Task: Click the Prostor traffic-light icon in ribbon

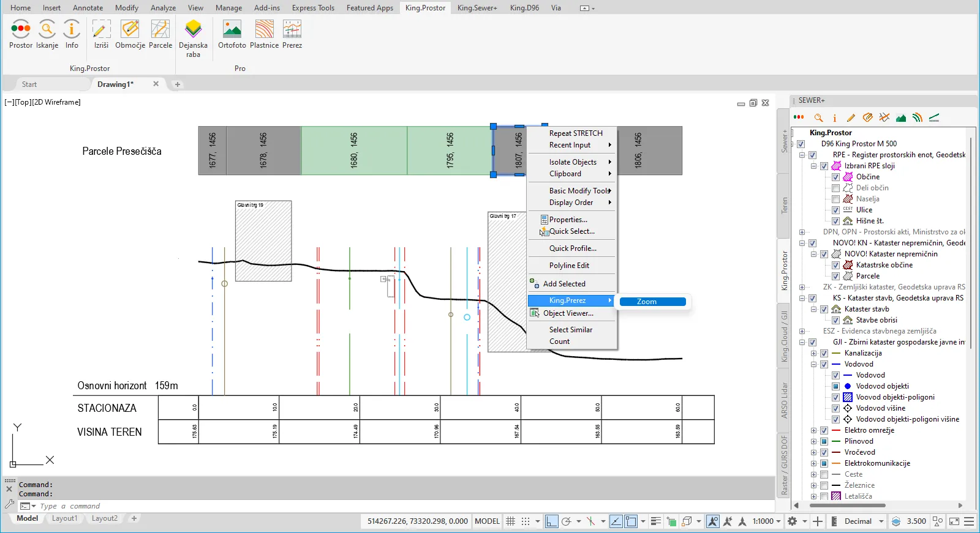Action: click(x=21, y=29)
